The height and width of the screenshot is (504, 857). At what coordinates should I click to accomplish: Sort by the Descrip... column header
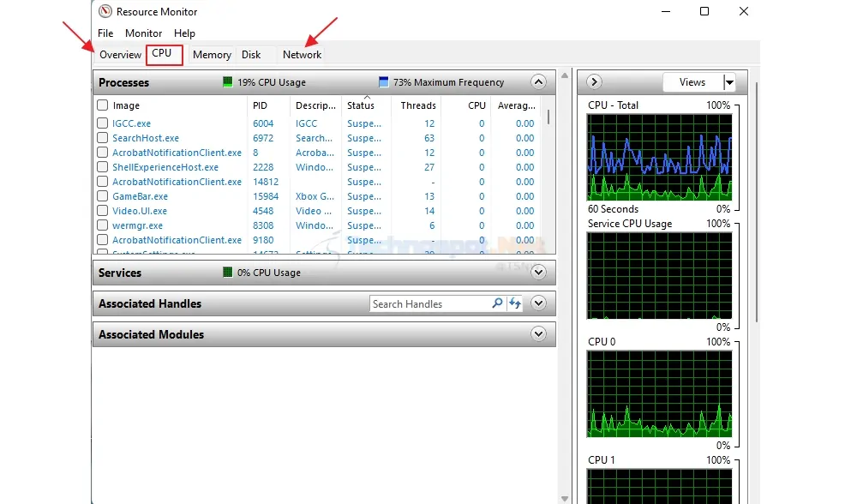[x=315, y=105]
